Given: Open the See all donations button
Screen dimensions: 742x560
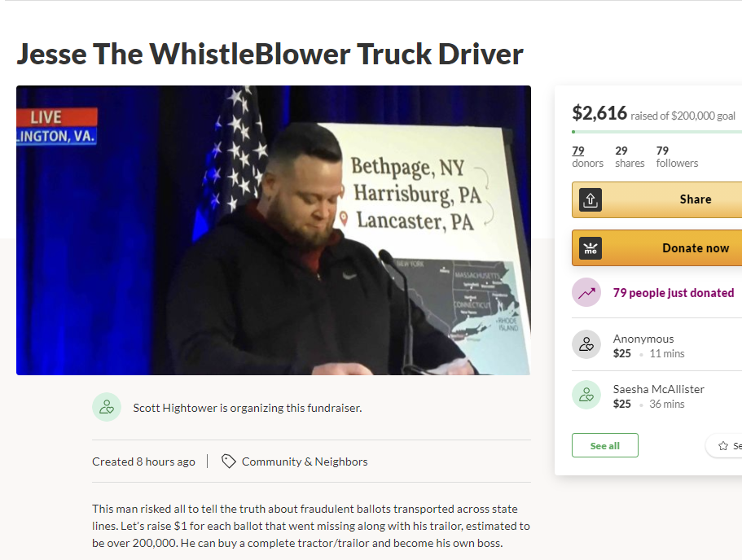Looking at the screenshot, I should [605, 445].
